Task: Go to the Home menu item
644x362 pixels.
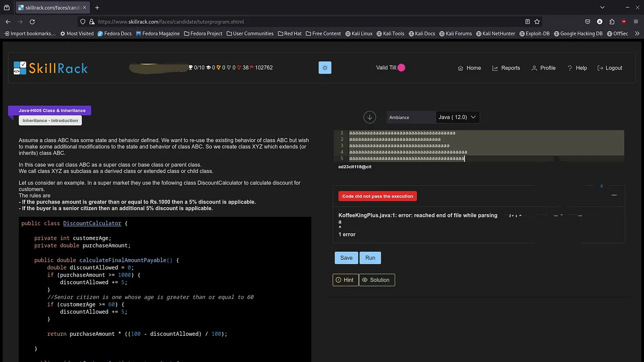Action: [469, 68]
